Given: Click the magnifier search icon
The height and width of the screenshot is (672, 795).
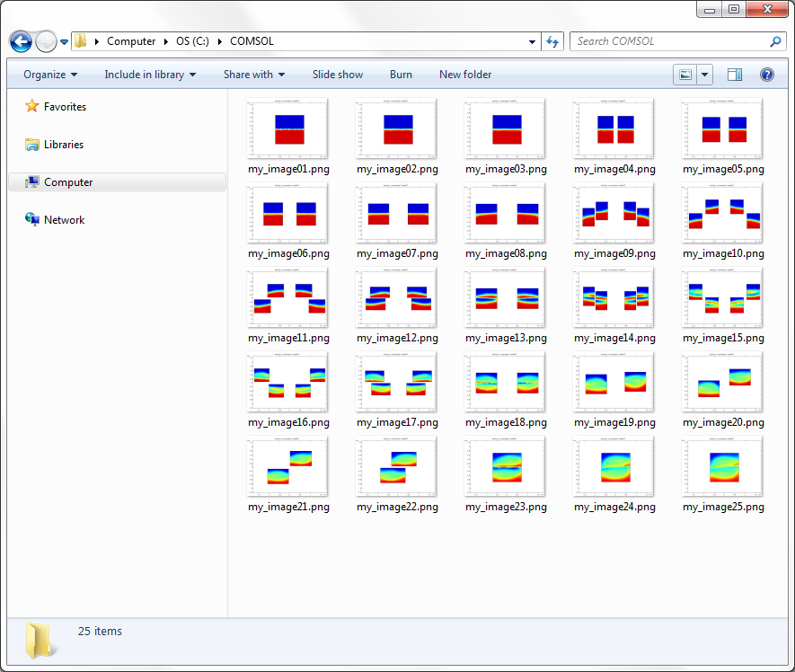Looking at the screenshot, I should coord(775,41).
